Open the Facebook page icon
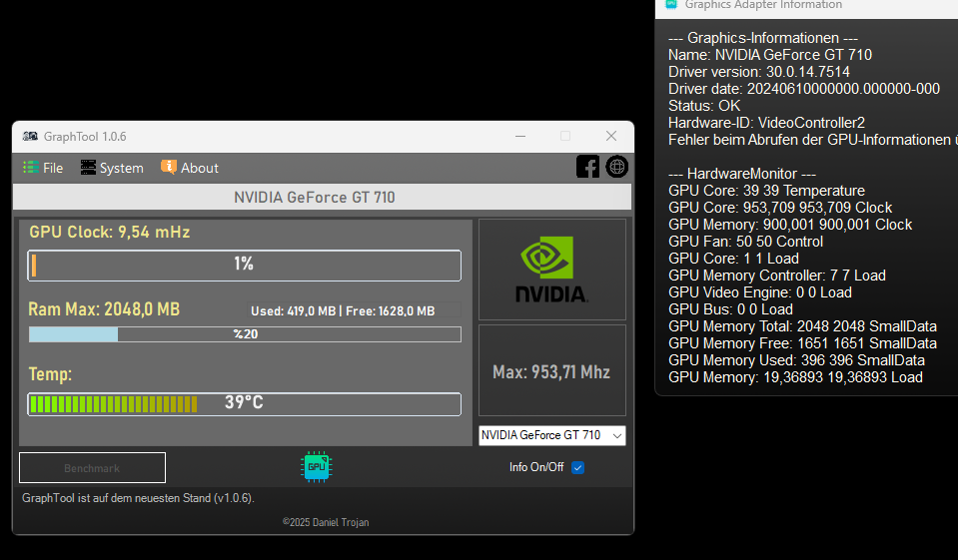 point(588,167)
